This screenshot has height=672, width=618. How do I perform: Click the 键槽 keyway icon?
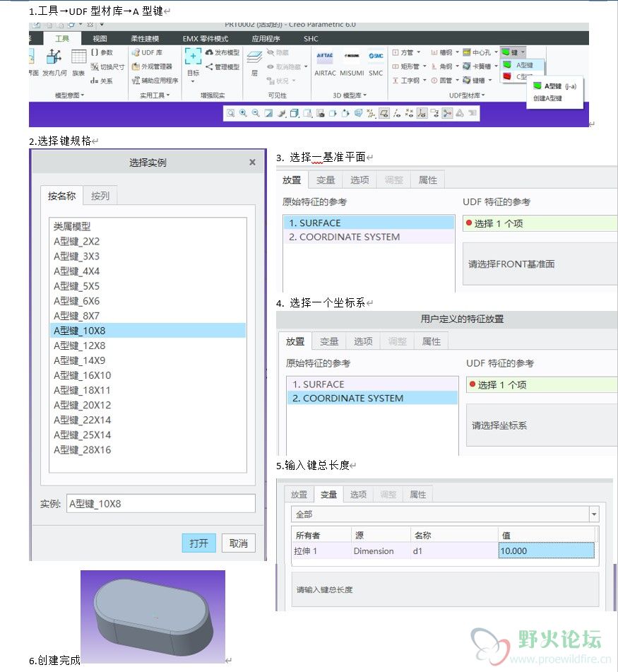tap(467, 80)
